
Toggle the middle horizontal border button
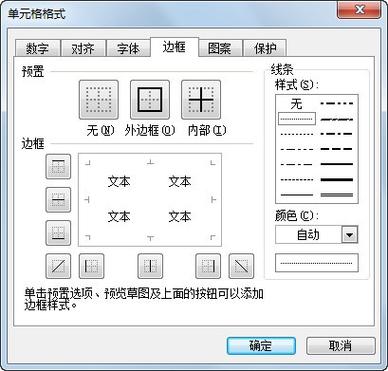pos(58,200)
